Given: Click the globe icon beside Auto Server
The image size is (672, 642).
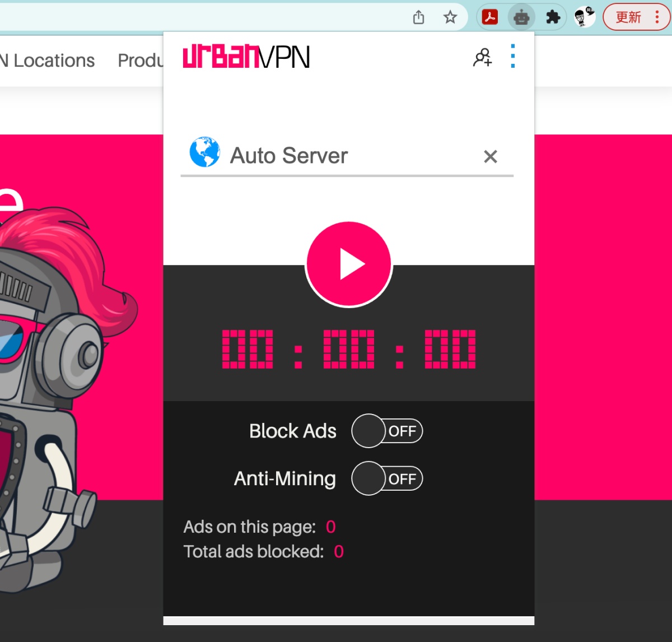Looking at the screenshot, I should [x=204, y=152].
